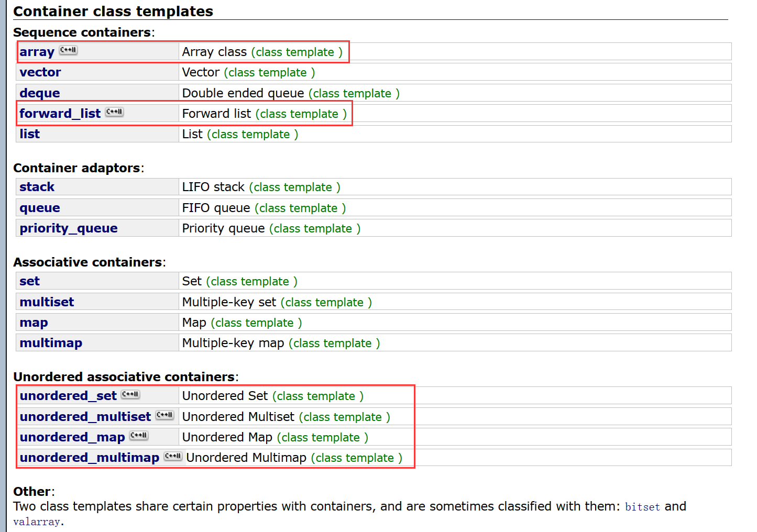Open the multiset container link

click(47, 302)
